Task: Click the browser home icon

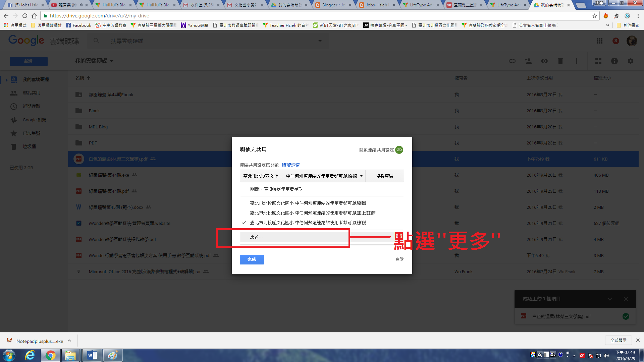Action: point(34,16)
